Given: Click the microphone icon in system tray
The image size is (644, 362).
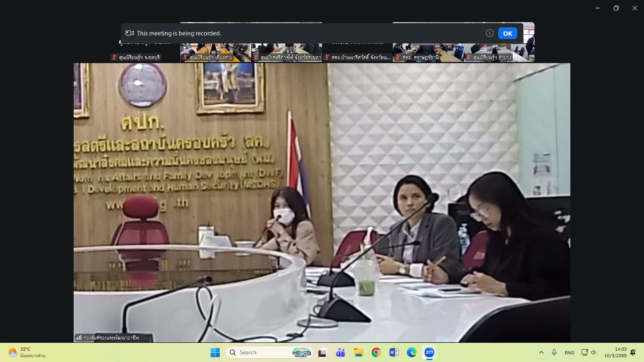Looking at the screenshot, I should click(554, 353).
